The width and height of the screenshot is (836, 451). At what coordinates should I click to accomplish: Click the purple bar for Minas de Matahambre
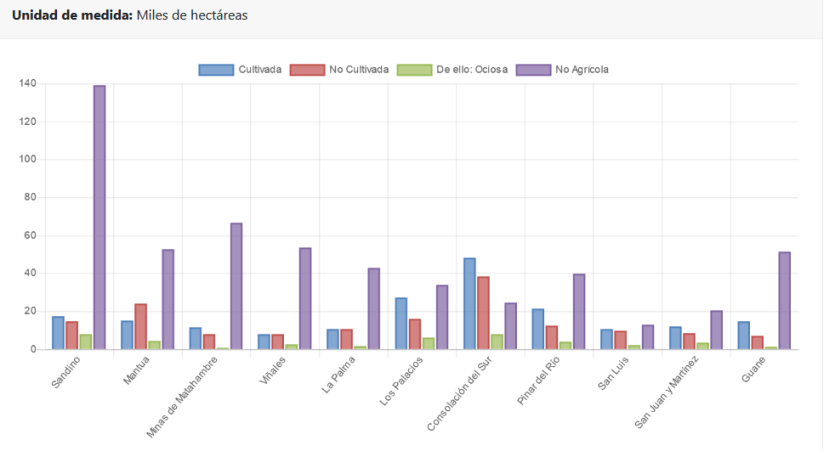(x=236, y=286)
